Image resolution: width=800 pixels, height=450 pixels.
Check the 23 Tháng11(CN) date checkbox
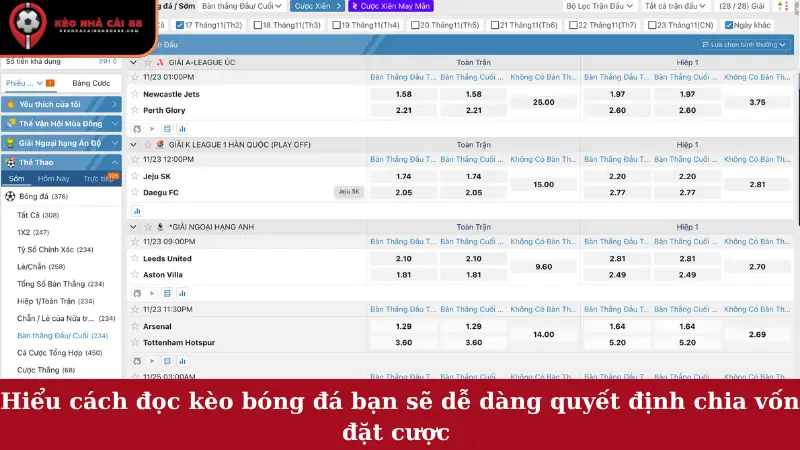652,25
